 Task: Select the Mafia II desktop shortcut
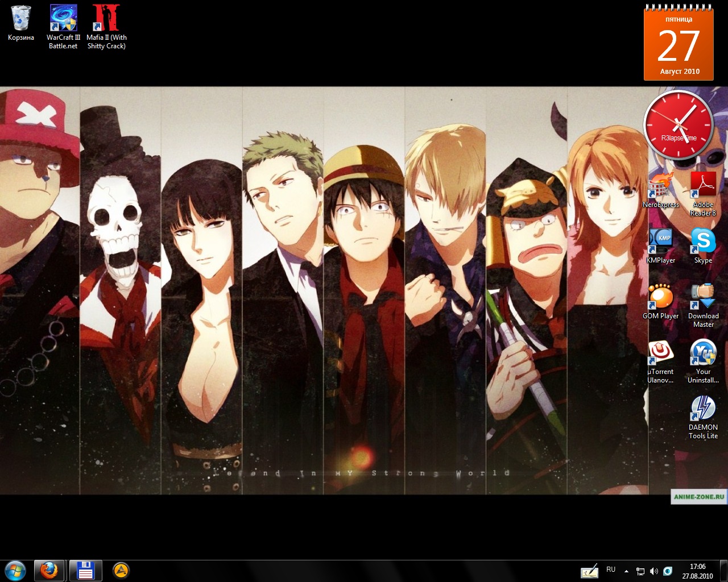[x=106, y=27]
